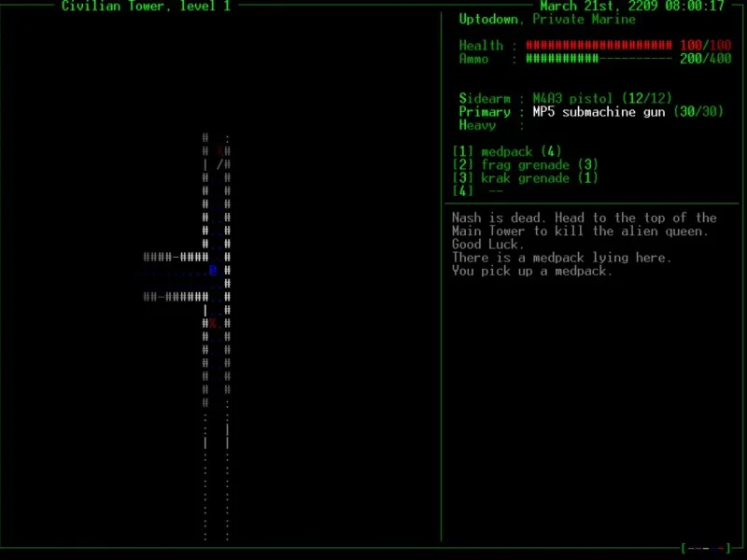The height and width of the screenshot is (560, 747).
Task: Click the March 21st, 2209 date display
Action: pyautogui.click(x=632, y=6)
